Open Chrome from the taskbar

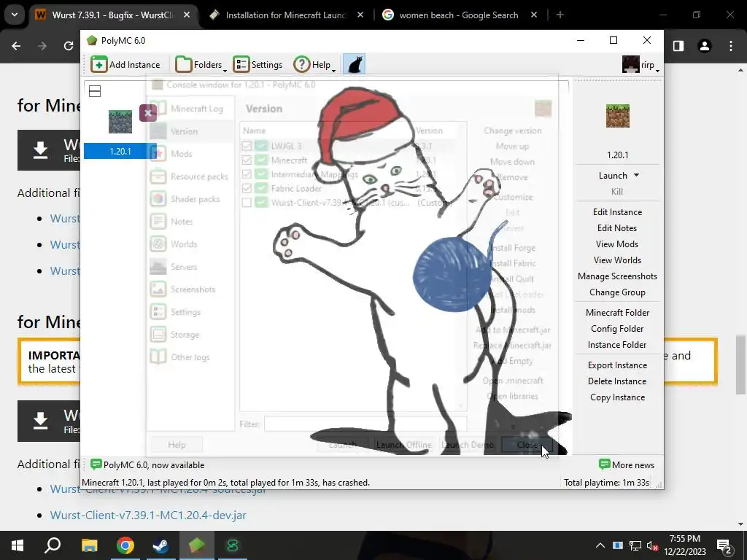[125, 545]
